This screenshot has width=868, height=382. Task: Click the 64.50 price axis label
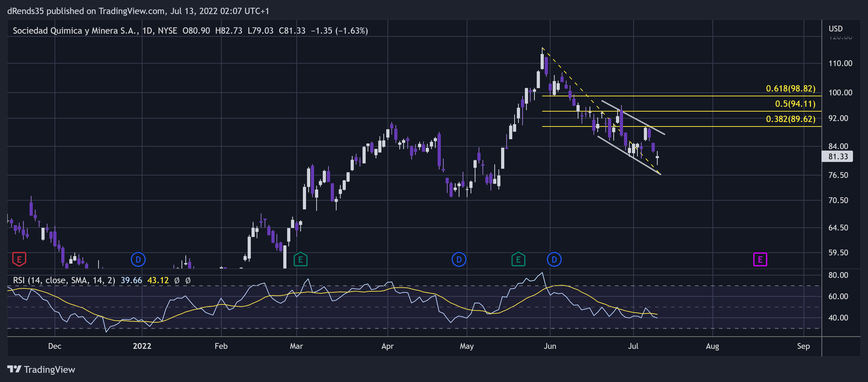pyautogui.click(x=838, y=228)
